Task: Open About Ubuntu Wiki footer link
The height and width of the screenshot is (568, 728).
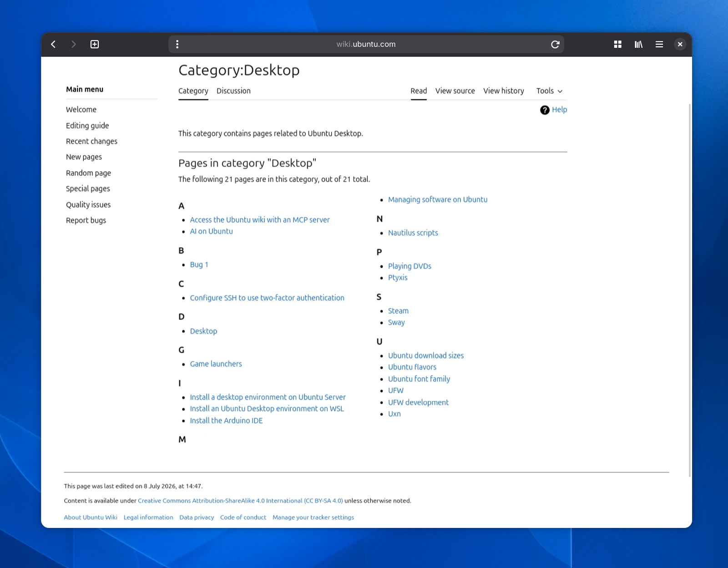Action: point(91,517)
